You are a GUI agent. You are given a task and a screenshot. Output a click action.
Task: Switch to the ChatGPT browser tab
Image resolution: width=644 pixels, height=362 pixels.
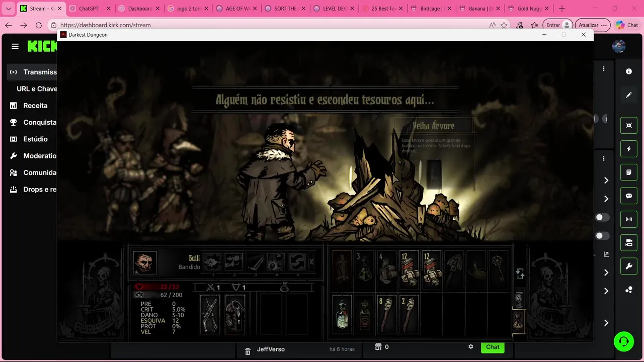tap(90, 9)
